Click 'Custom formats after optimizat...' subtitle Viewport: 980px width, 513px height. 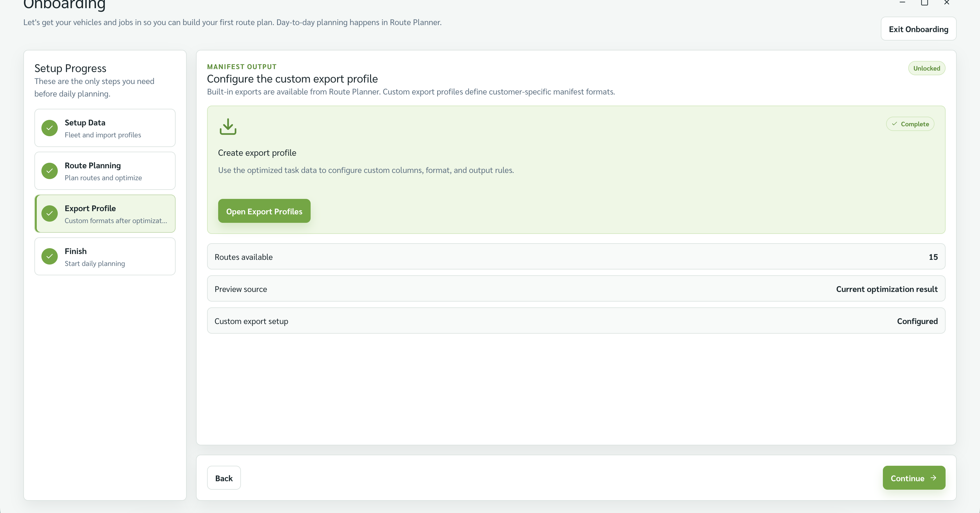[x=116, y=220]
